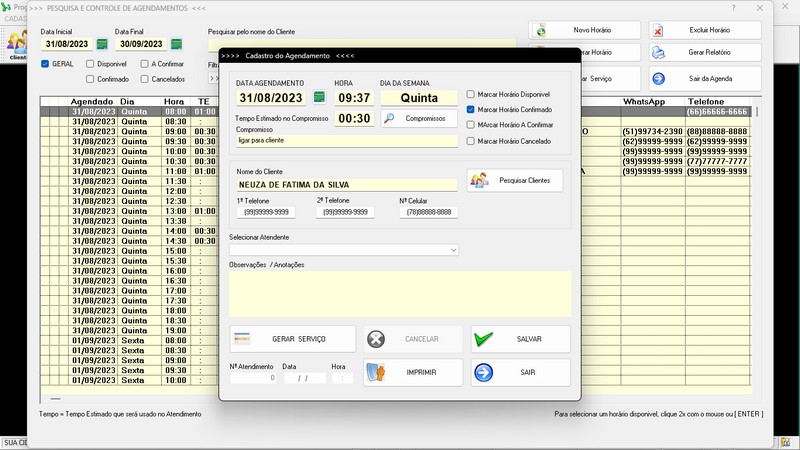Click the Pesquisar pelo nome do Cliente field

[362, 45]
